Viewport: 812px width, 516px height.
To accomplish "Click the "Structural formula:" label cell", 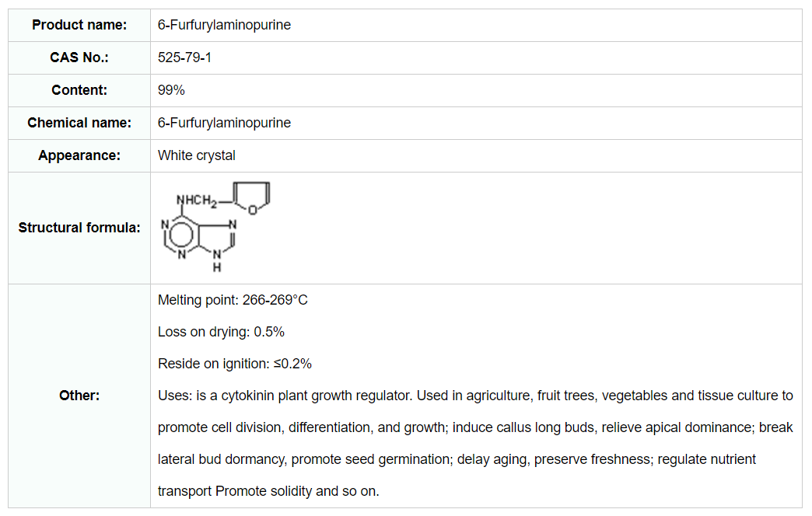I will 79,228.
